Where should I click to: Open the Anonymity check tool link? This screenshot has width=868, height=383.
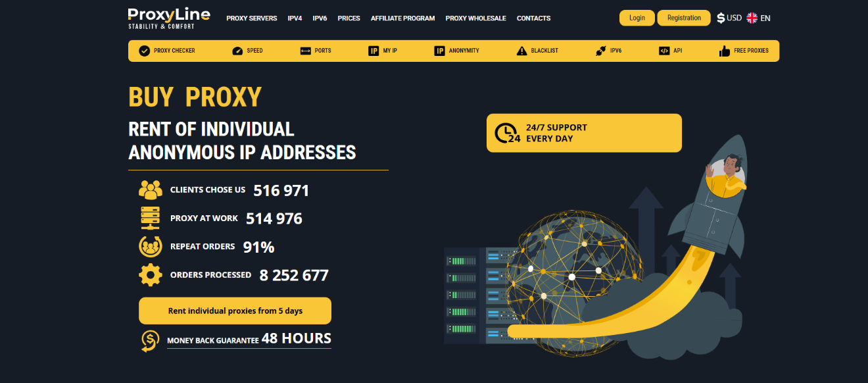pos(457,51)
